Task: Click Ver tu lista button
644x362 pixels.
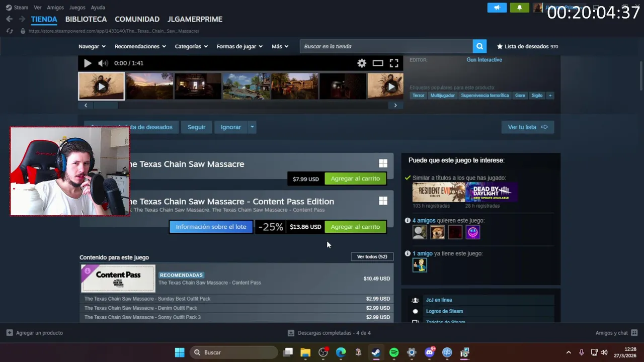Action: (528, 127)
